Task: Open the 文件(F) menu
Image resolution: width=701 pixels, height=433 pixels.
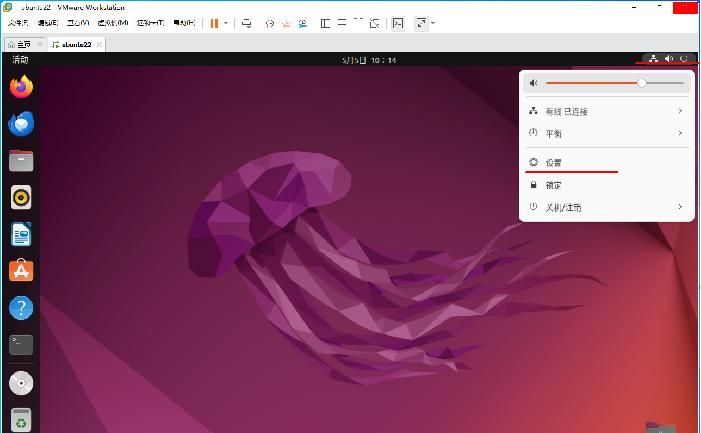Action: 18,23
